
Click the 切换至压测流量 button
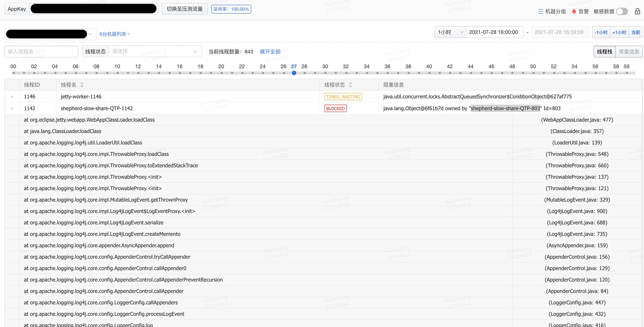pyautogui.click(x=184, y=9)
